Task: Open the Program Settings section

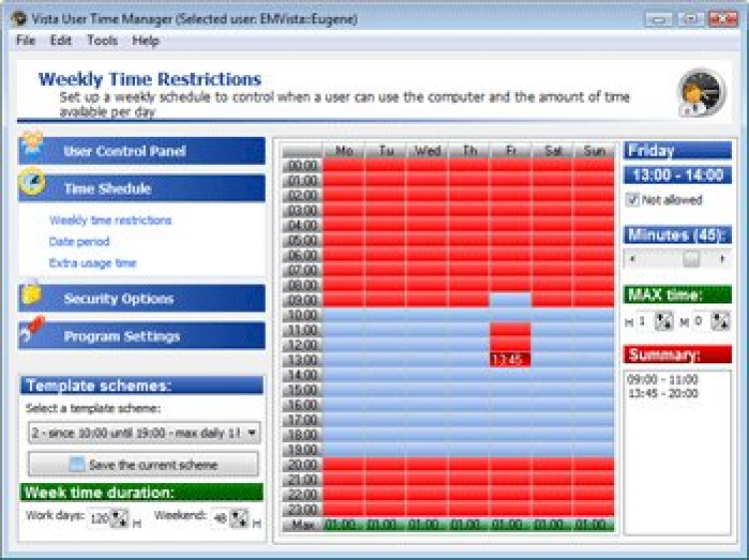Action: (x=142, y=335)
